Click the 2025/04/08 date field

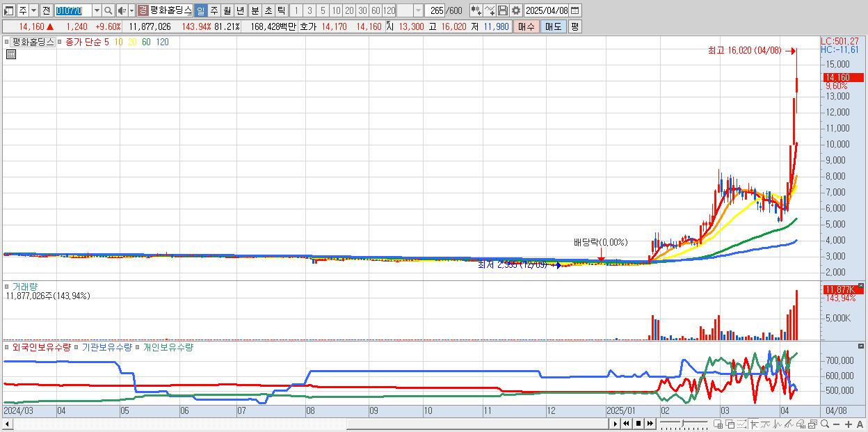547,10
